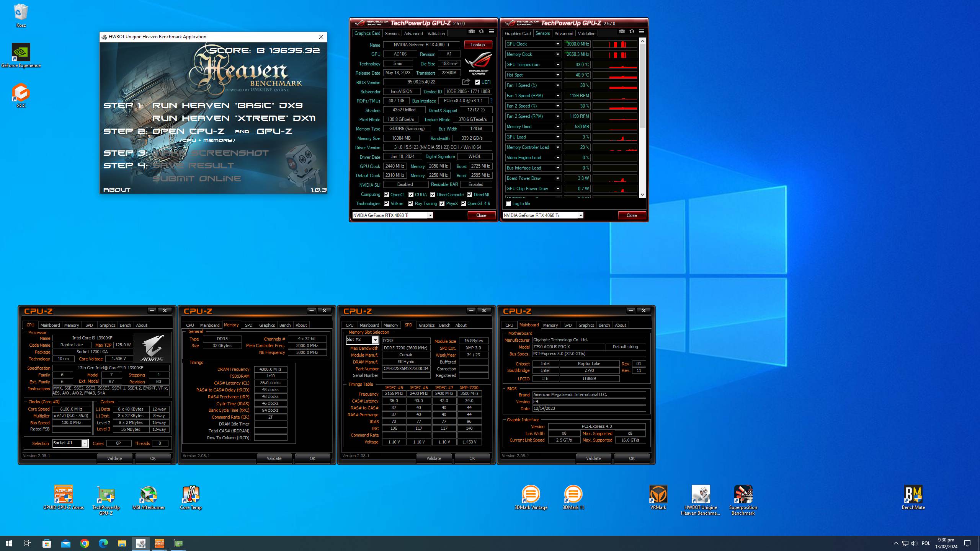The width and height of the screenshot is (980, 551).
Task: Open 3DMark Vantage desktop shortcut
Action: coord(531,497)
